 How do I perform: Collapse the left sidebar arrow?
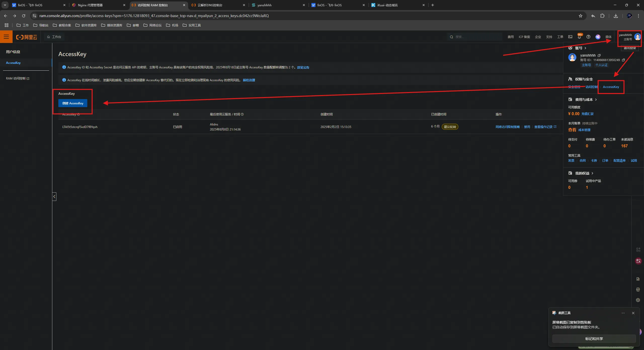click(x=54, y=197)
